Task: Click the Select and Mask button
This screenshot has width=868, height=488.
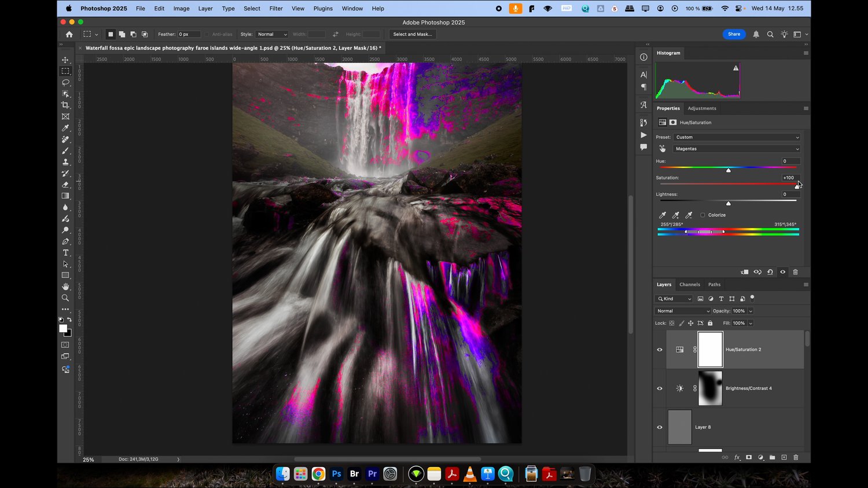Action: [413, 34]
